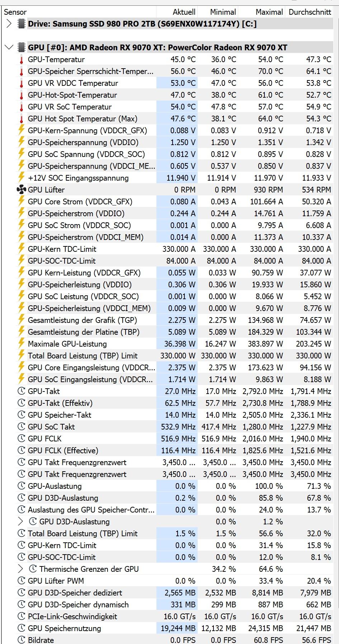Image resolution: width=339 pixels, height=644 pixels.
Task: Click the thermometer icon beside GPU-Temperatur
Action: point(22,60)
